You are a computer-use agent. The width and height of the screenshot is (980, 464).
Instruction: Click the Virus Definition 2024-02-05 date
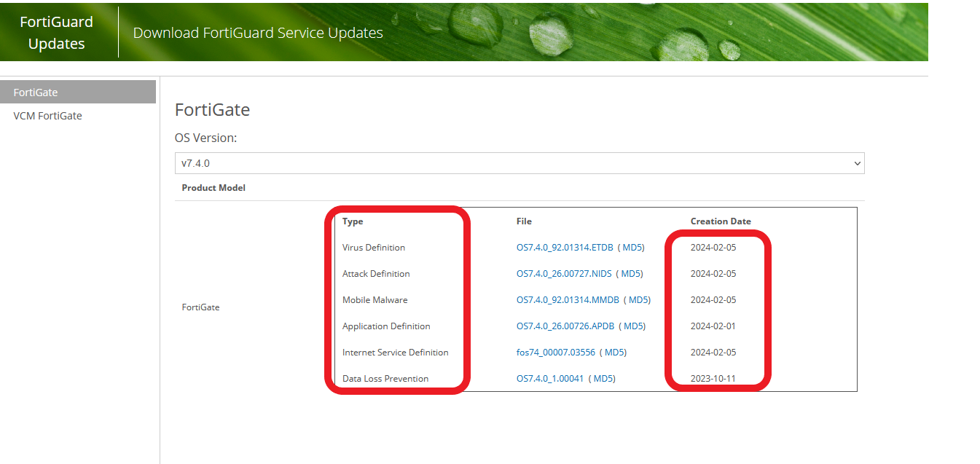click(713, 248)
